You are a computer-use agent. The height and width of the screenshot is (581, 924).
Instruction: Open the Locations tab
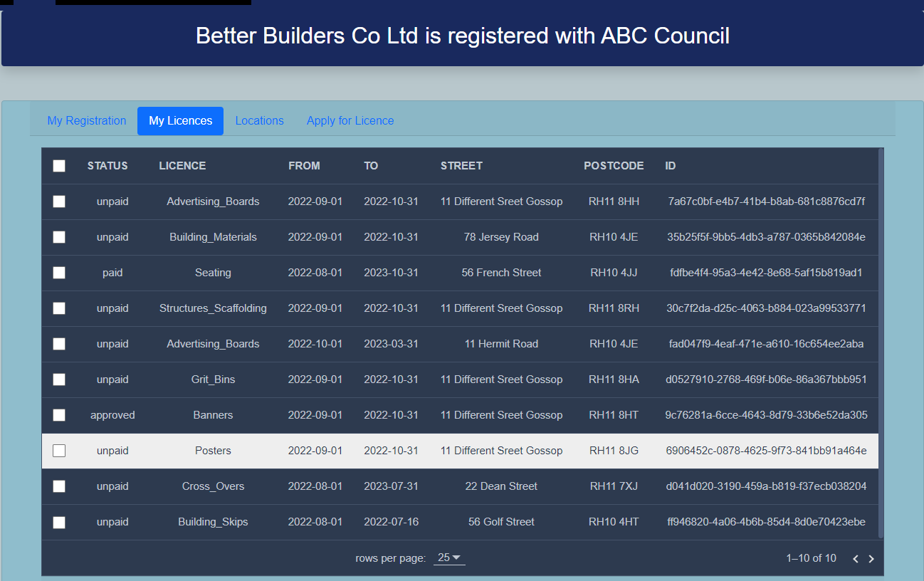(259, 121)
